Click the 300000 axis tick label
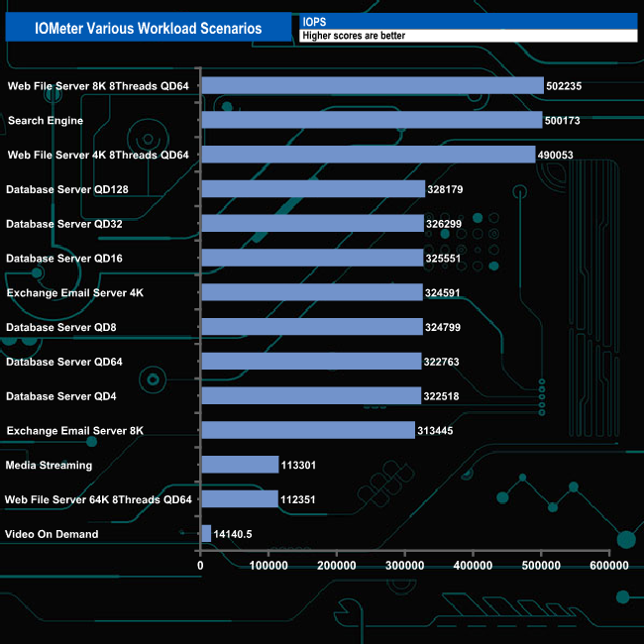644x644 pixels. click(404, 566)
